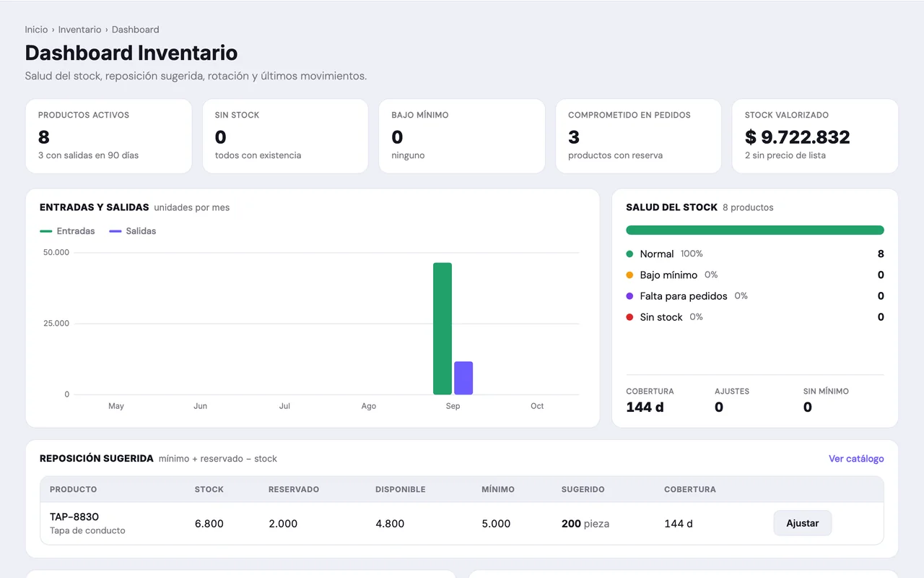Viewport: 924px width, 578px height.
Task: Click the Dashboard Inventario page title
Action: (x=131, y=53)
